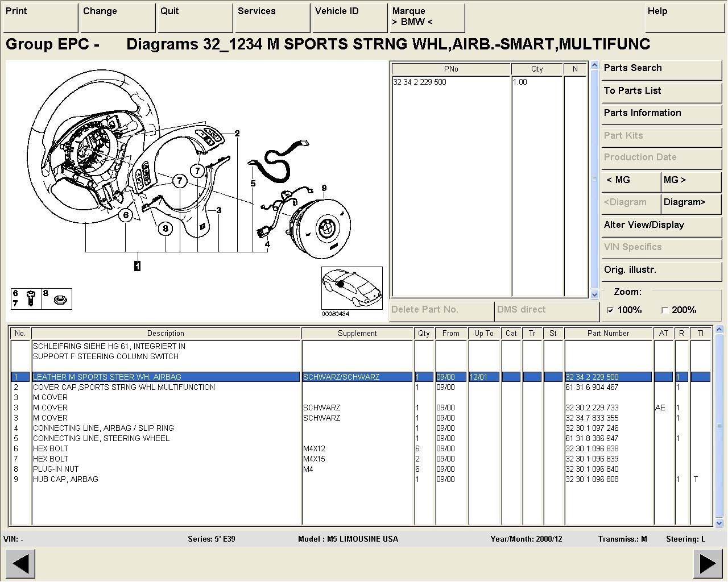Select callout number 9 in diagram
The image size is (728, 582).
click(x=324, y=188)
